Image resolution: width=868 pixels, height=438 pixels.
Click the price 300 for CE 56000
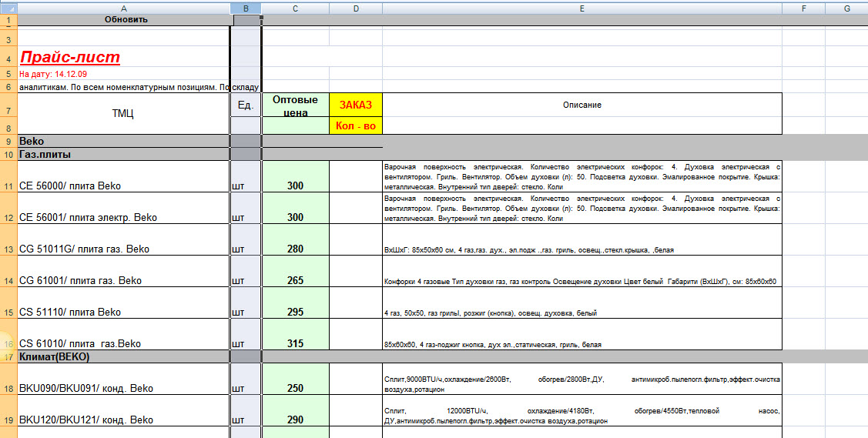pyautogui.click(x=295, y=176)
